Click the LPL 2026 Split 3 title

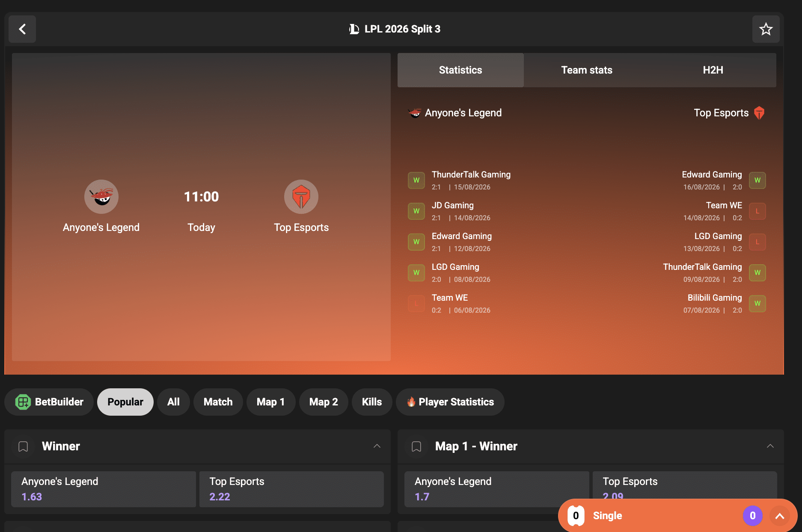coord(402,29)
